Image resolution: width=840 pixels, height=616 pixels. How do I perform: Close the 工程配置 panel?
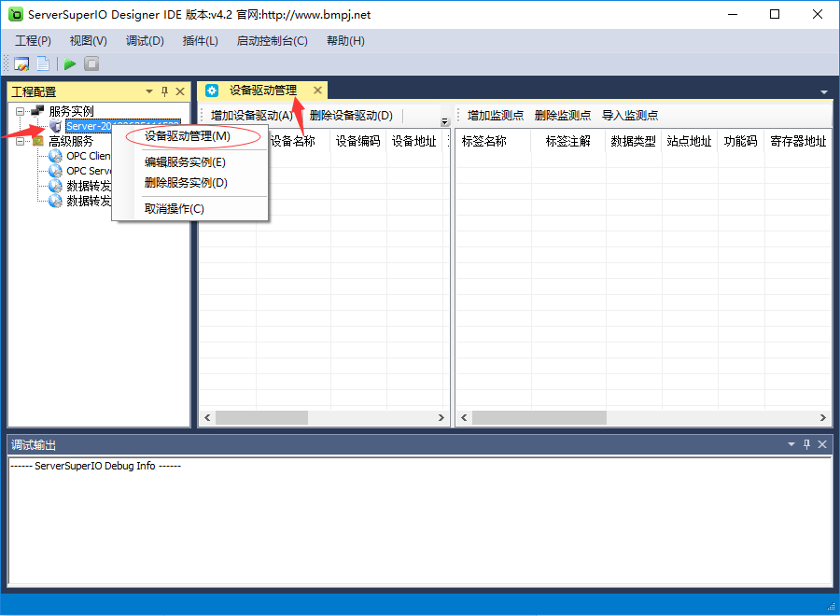coord(180,91)
